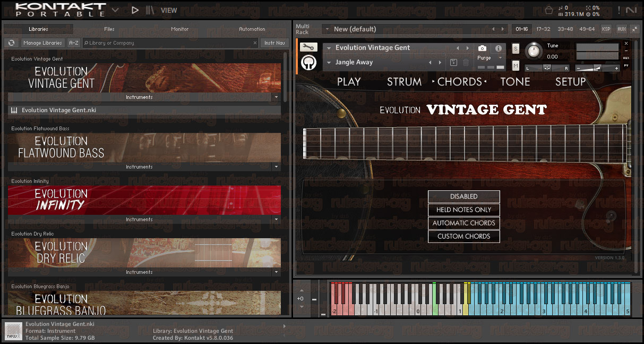Click the pan L-R slider

point(547,68)
